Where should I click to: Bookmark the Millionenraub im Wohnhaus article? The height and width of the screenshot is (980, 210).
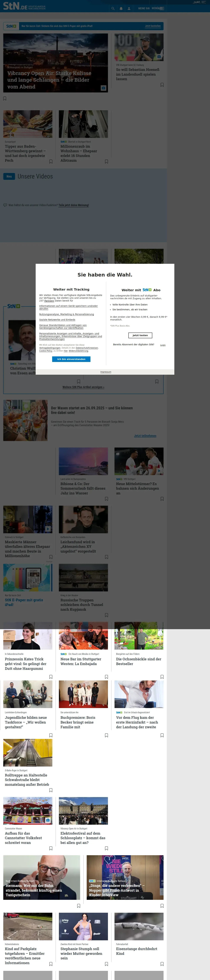coord(106,162)
